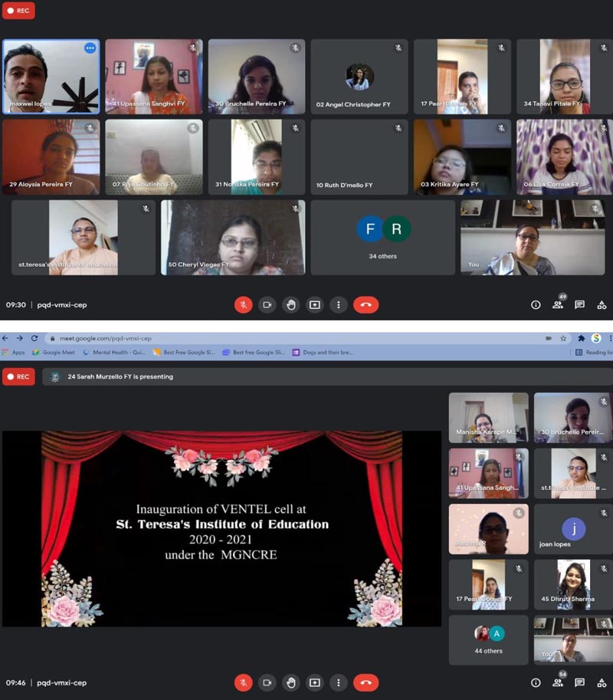Open the Reading list button
Screen dimensions: 613x700
point(594,352)
